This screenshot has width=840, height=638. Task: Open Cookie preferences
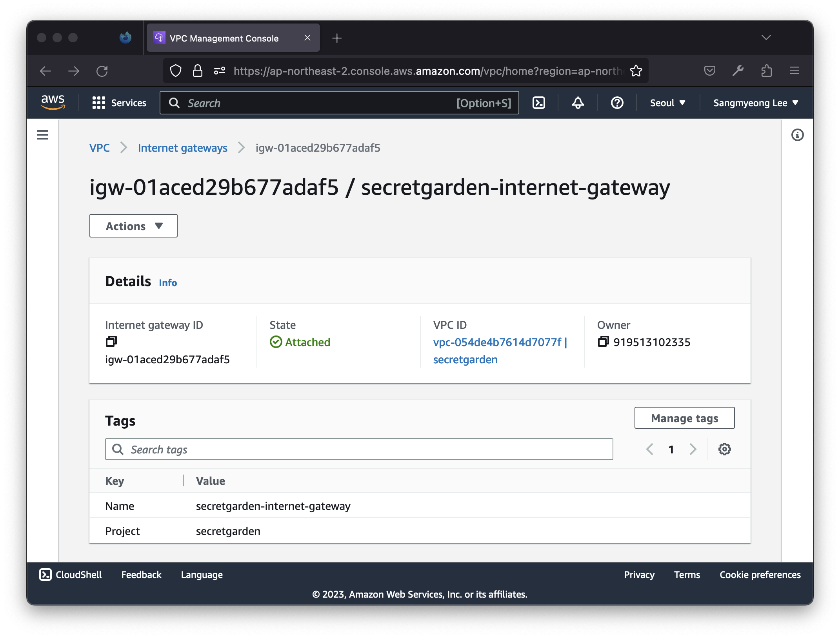[760, 575]
